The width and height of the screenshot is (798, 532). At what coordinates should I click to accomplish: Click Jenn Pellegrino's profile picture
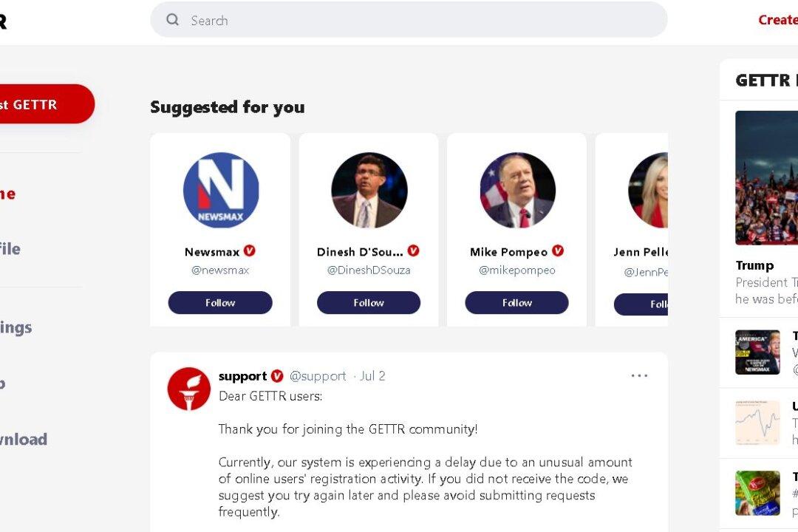click(650, 190)
